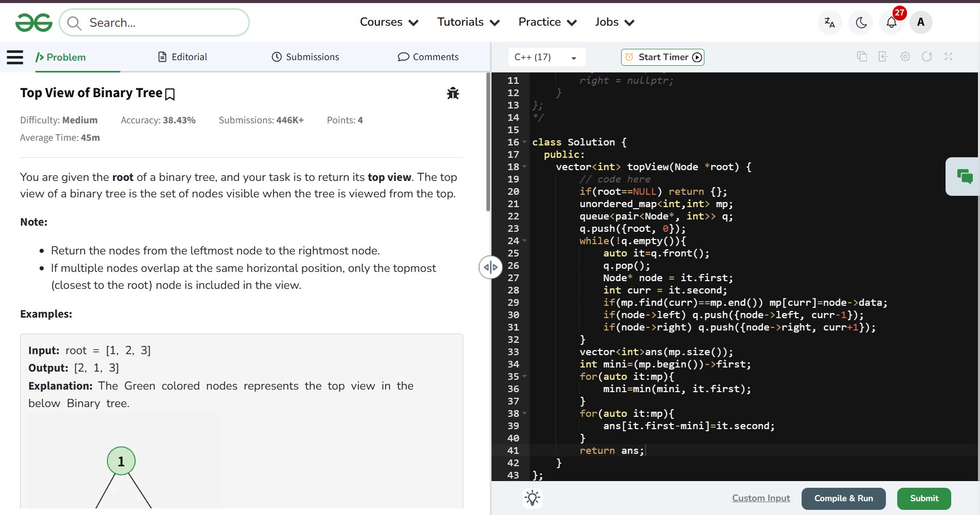Open the Submissions tab
Screen dimensions: 980x515
point(305,57)
